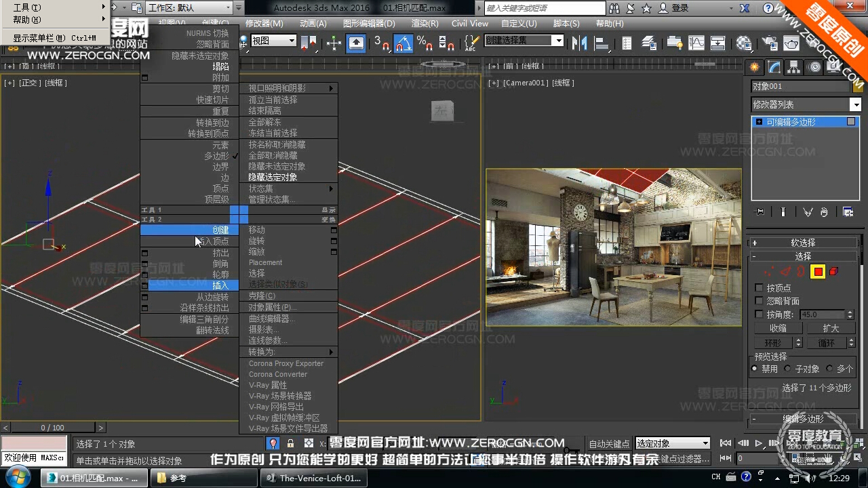Expand the 软选择 rollout
This screenshot has width=868, height=488.
click(x=803, y=243)
